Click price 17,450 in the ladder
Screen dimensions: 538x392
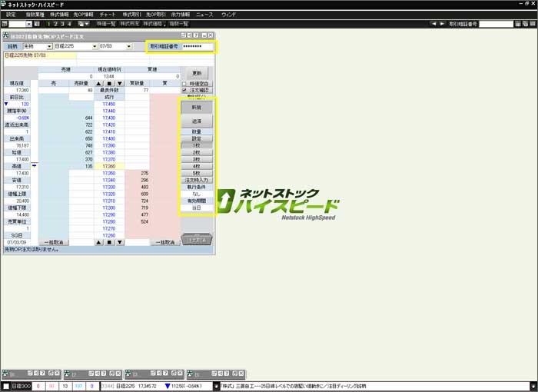pyautogui.click(x=109, y=104)
